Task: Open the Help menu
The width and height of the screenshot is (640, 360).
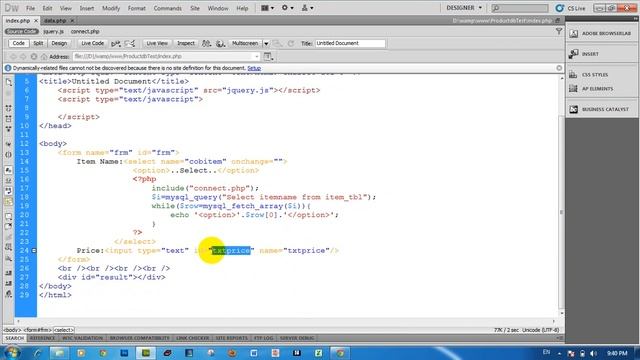Action: point(242,8)
